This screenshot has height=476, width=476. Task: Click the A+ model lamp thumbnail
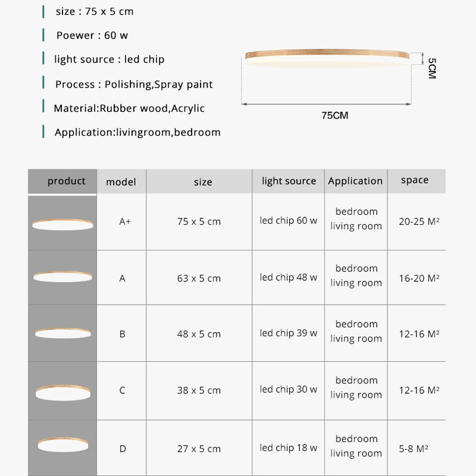(x=62, y=224)
